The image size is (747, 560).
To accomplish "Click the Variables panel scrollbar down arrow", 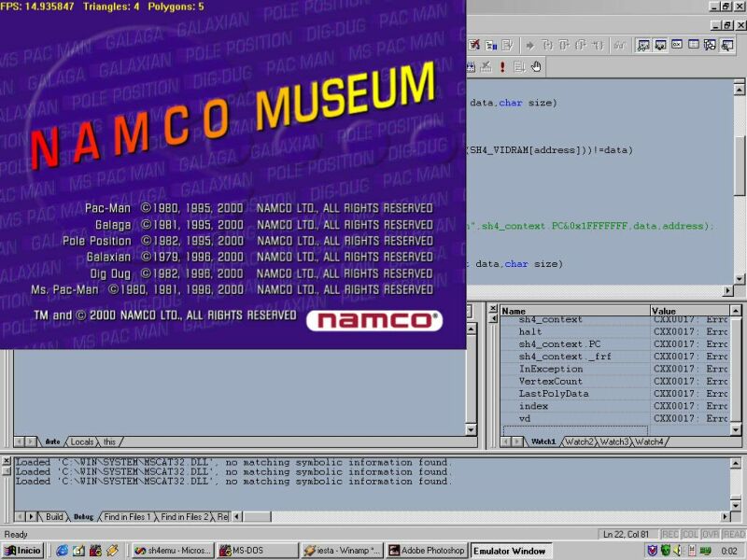I will click(x=471, y=430).
